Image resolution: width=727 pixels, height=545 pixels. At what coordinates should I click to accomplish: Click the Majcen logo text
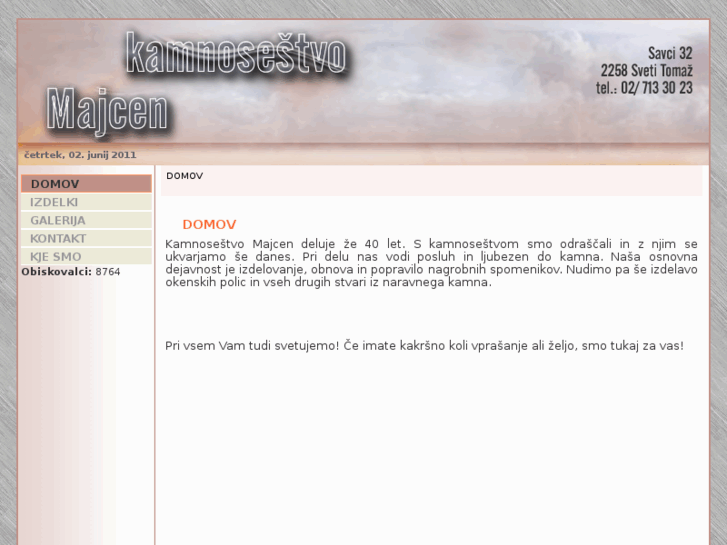[108, 111]
